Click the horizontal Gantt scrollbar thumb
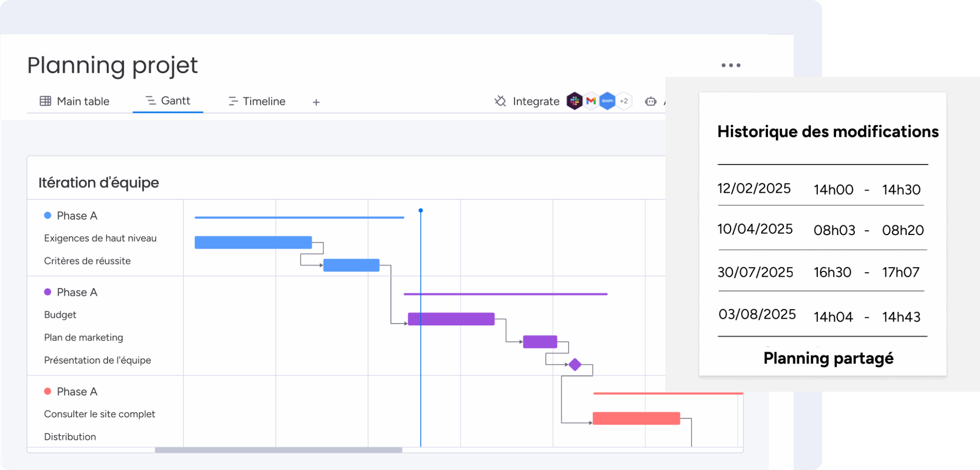This screenshot has height=470, width=980. pyautogui.click(x=278, y=450)
